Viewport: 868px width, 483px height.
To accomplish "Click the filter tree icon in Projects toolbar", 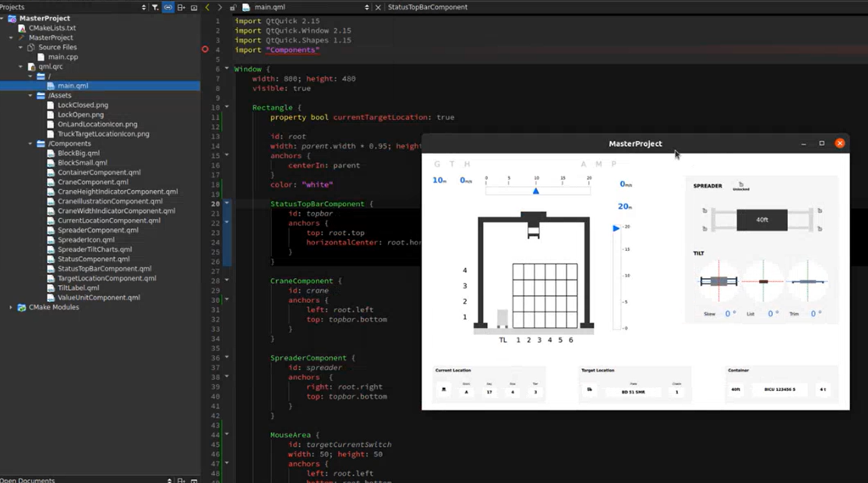I will pyautogui.click(x=155, y=7).
